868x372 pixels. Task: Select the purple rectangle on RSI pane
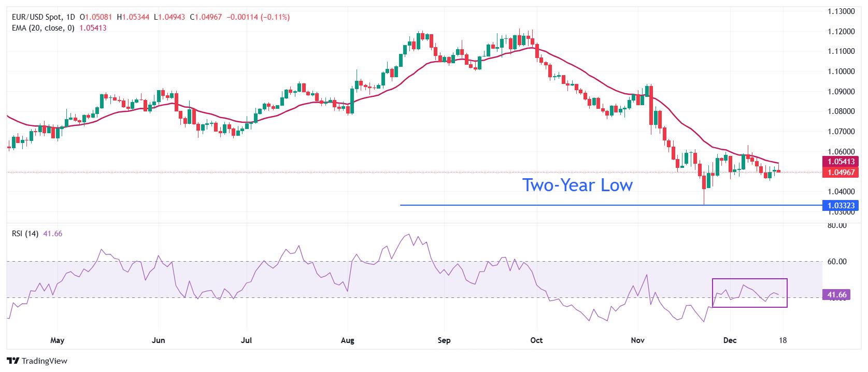click(x=750, y=293)
